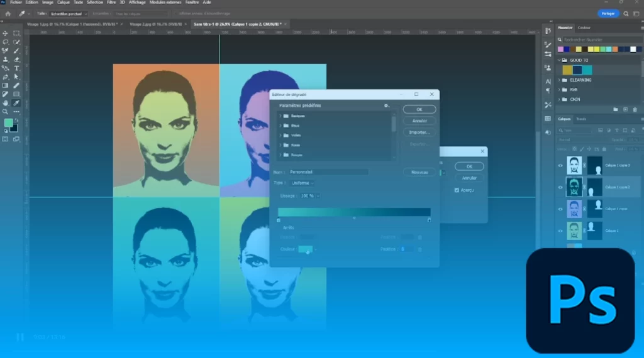Select the Gradient tool
The width and height of the screenshot is (644, 358).
5,85
